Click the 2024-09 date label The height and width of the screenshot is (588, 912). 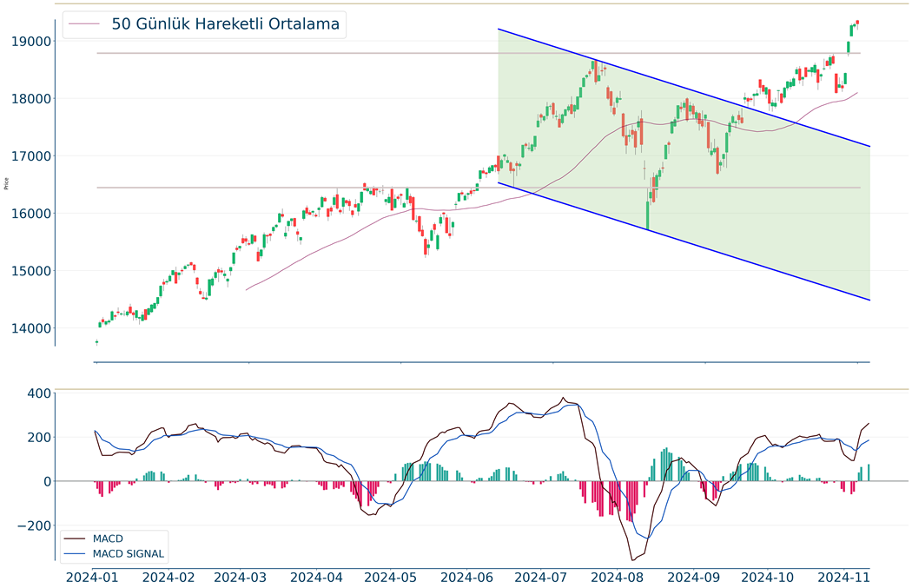[x=693, y=578]
